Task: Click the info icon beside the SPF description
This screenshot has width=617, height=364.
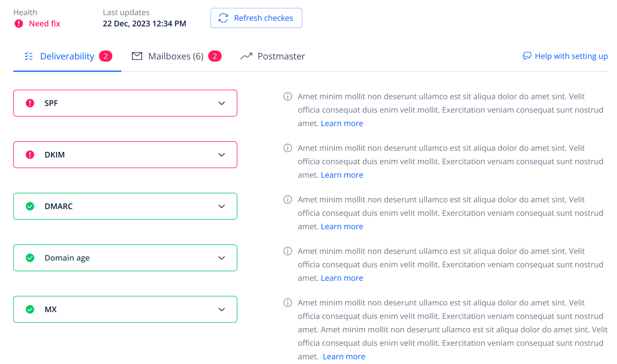Action: pos(288,96)
